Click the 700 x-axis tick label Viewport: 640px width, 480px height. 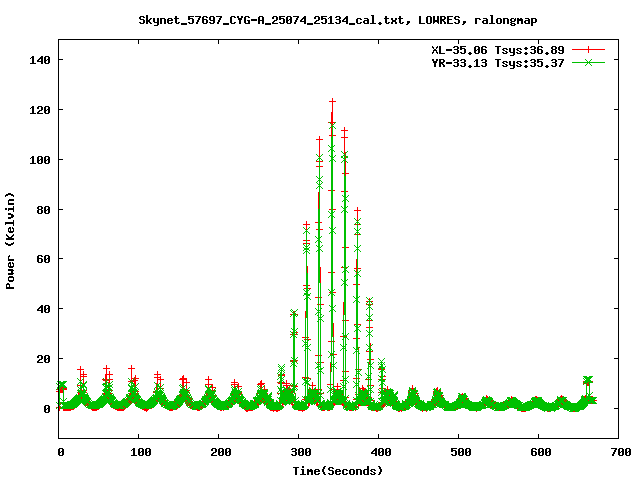[621, 452]
